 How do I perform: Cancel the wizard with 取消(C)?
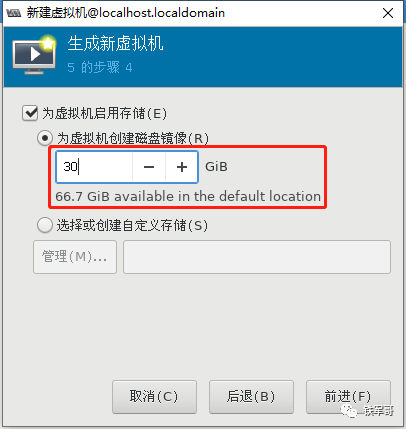point(154,397)
